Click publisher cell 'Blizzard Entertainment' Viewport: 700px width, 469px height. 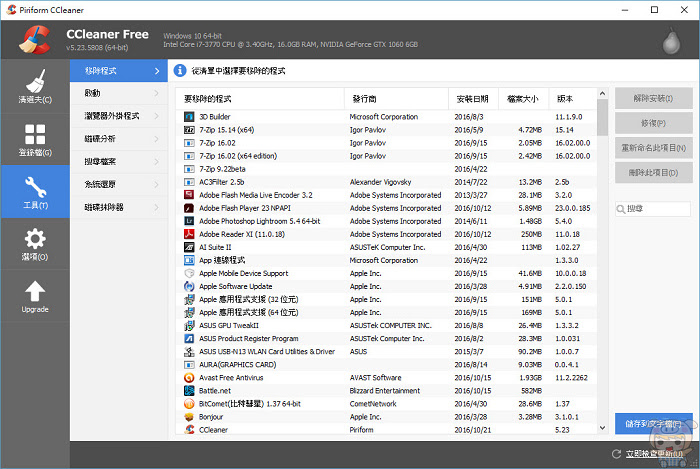pos(385,390)
